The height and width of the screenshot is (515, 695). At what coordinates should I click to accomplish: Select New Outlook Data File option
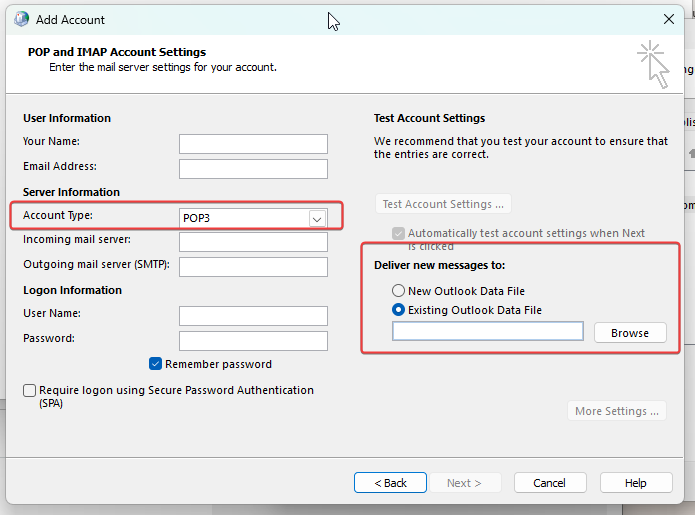(x=398, y=291)
